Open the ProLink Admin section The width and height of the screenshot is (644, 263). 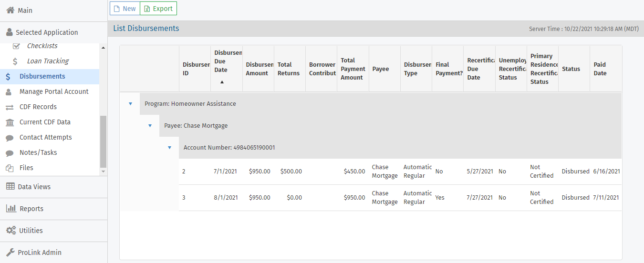tap(53, 253)
